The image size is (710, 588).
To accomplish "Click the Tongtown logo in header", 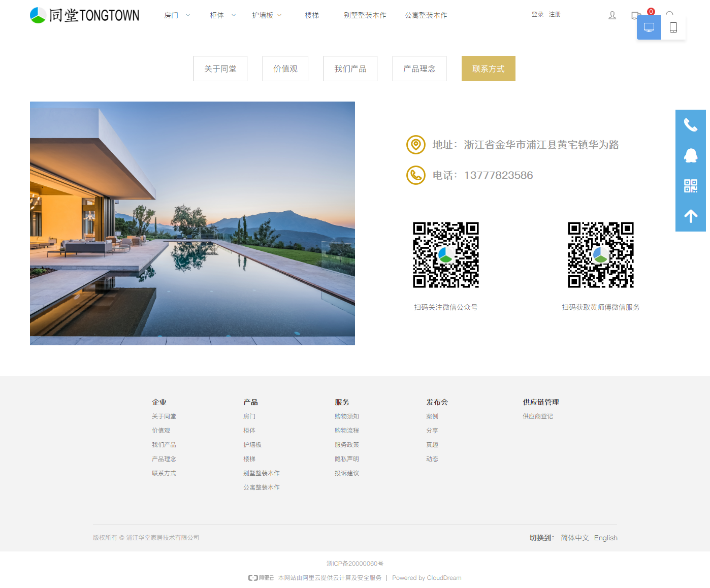I will tap(84, 15).
